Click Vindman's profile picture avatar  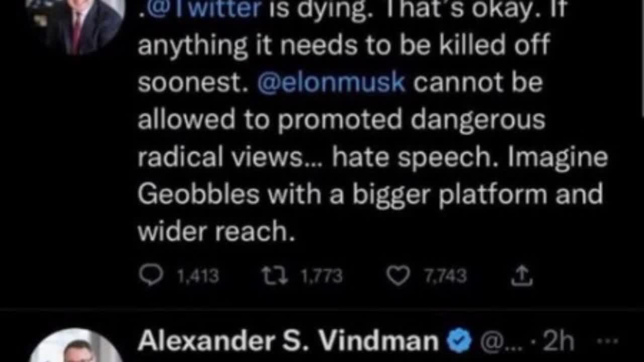(x=75, y=348)
